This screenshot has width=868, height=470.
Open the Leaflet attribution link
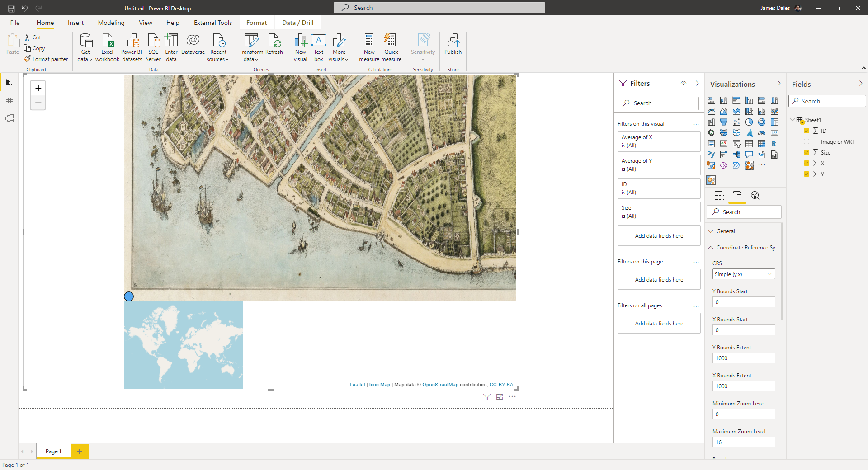coord(357,385)
